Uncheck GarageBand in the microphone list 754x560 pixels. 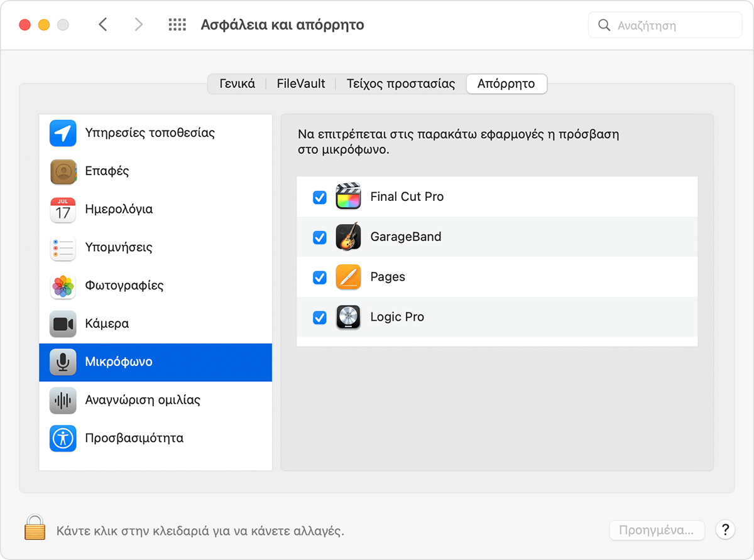320,237
